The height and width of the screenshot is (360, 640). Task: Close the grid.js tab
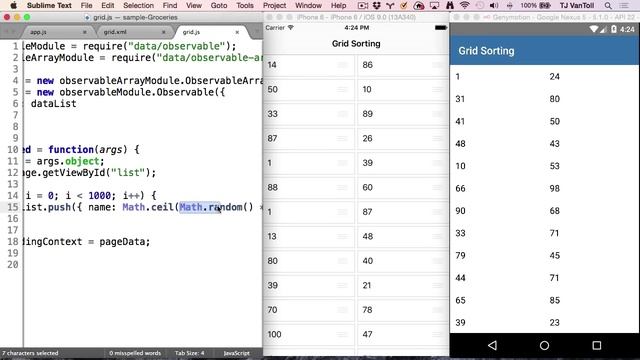pos(237,32)
